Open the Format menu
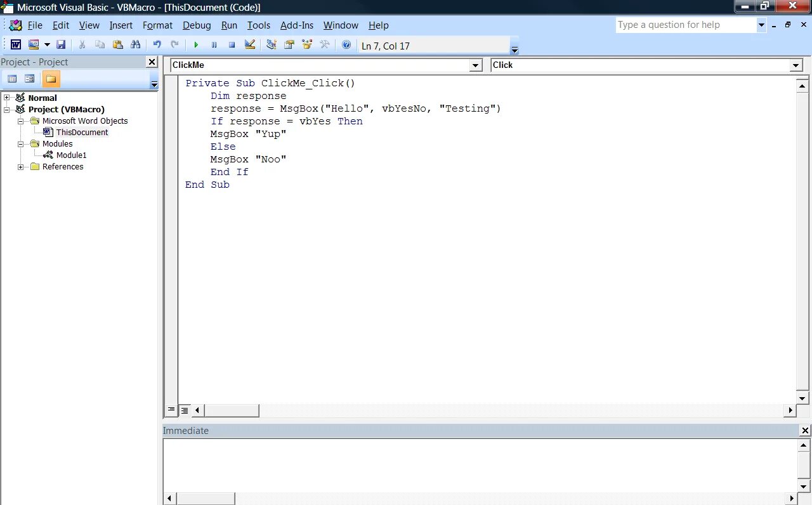 coord(157,25)
